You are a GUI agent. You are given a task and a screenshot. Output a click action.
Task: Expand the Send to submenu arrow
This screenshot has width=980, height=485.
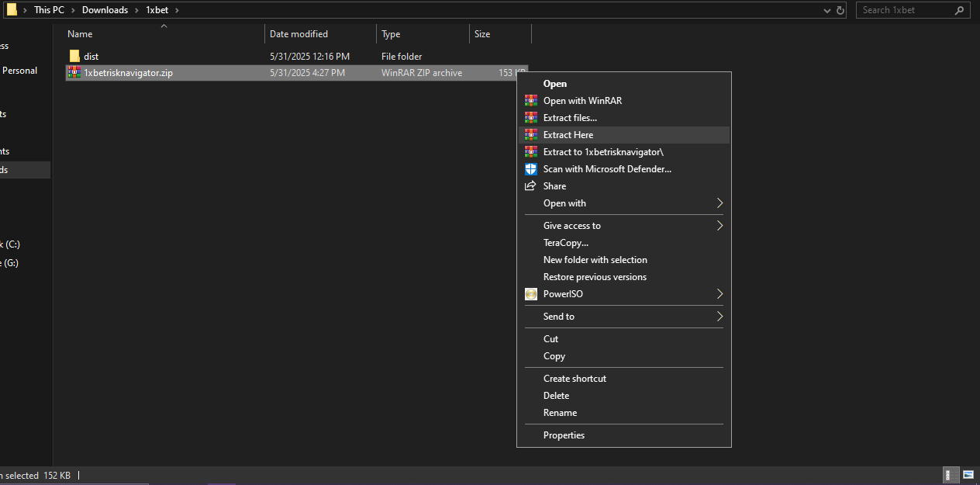[x=719, y=317]
